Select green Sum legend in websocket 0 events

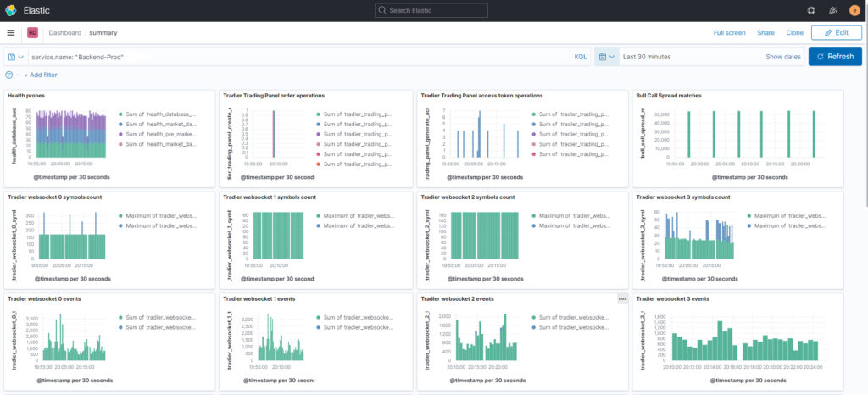pyautogui.click(x=158, y=318)
